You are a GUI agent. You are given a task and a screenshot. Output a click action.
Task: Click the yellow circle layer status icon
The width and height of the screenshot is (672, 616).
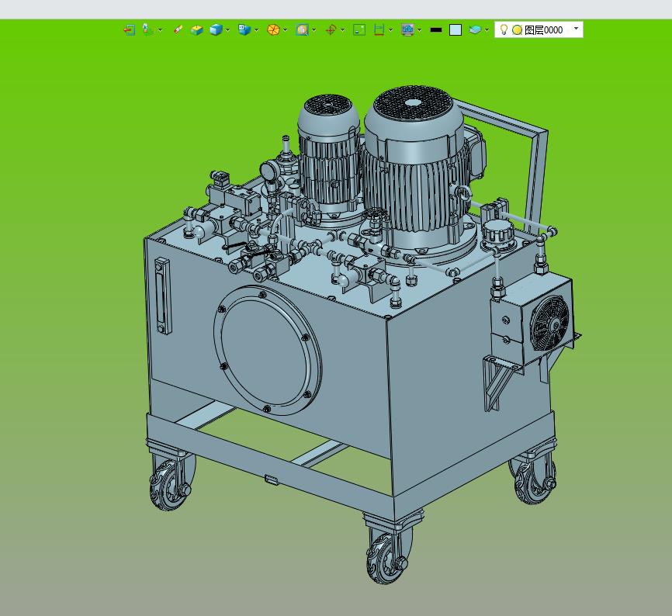pos(518,29)
